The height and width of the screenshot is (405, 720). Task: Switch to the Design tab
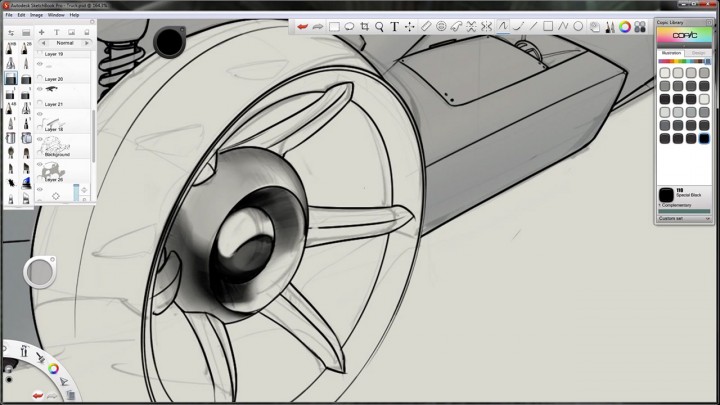click(698, 53)
